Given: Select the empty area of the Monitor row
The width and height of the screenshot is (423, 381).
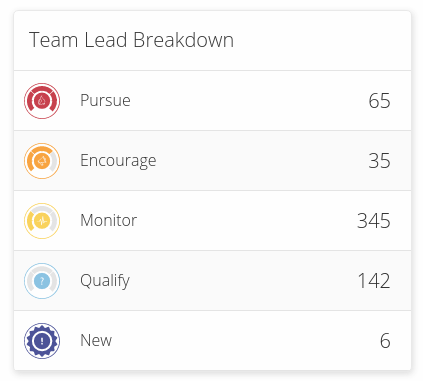Looking at the screenshot, I should [247, 221].
